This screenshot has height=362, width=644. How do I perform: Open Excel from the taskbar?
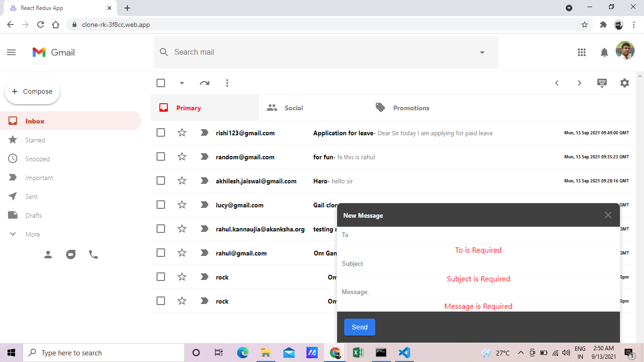coord(358,353)
